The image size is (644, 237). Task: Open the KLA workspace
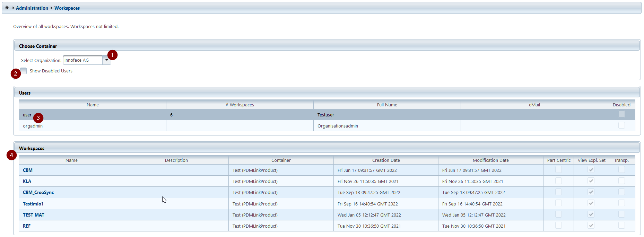point(27,181)
